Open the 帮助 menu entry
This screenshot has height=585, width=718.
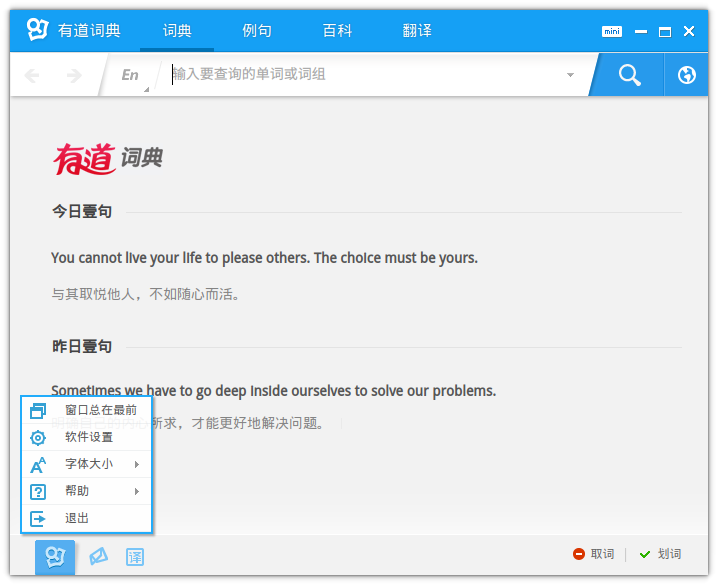tap(87, 491)
